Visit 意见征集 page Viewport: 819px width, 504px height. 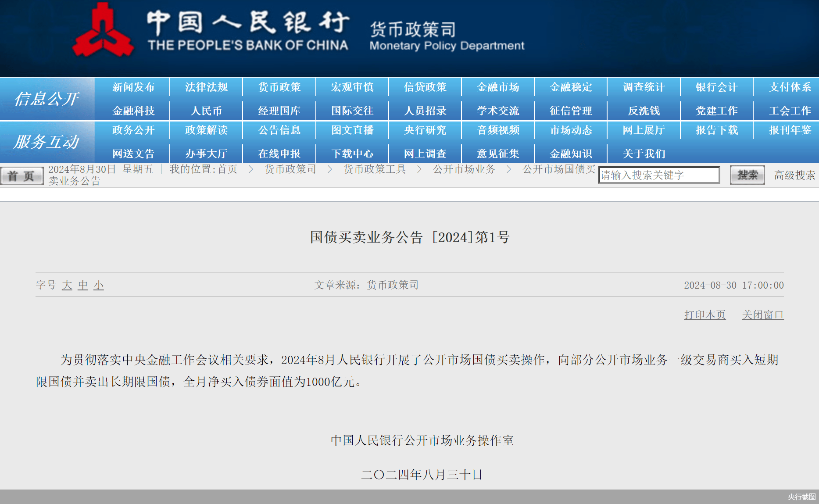pos(498,154)
